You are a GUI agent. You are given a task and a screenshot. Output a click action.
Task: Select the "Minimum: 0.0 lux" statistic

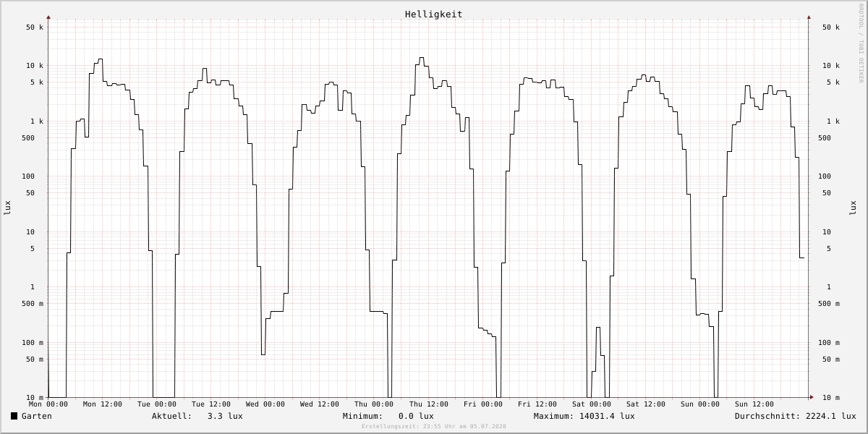(x=388, y=416)
